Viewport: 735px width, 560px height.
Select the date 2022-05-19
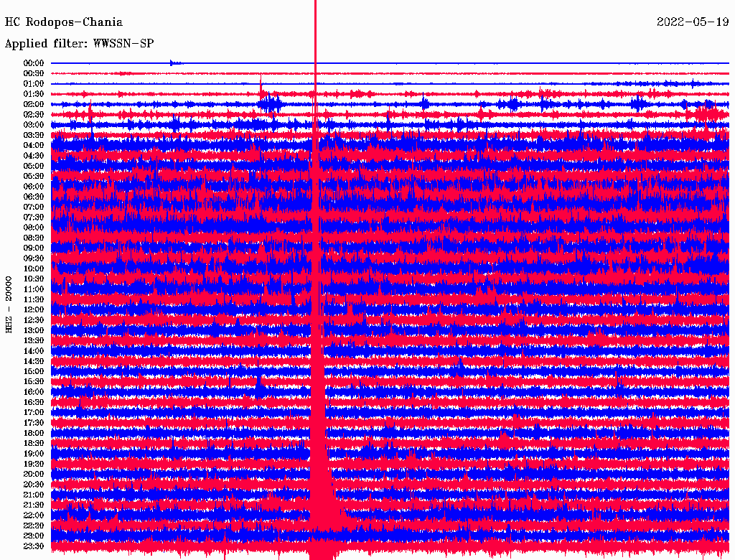[x=693, y=22]
